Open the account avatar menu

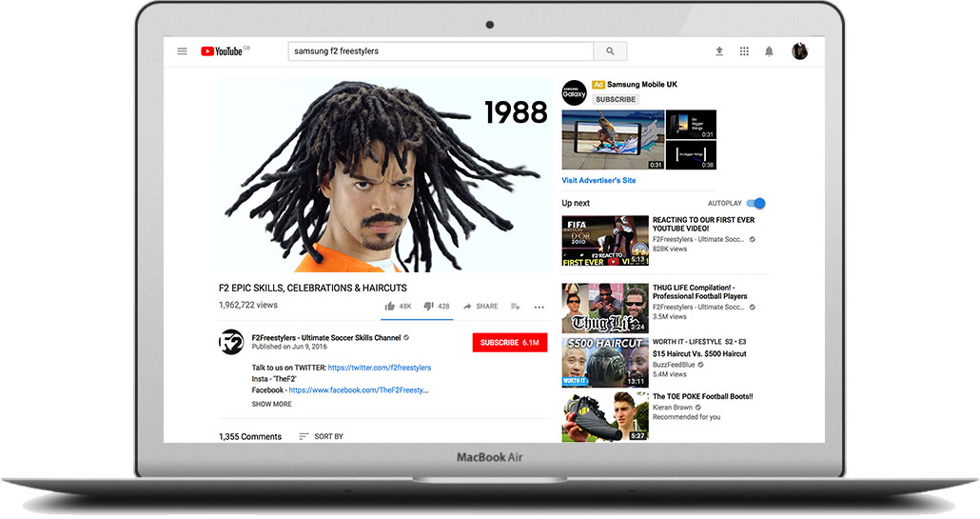pos(799,51)
